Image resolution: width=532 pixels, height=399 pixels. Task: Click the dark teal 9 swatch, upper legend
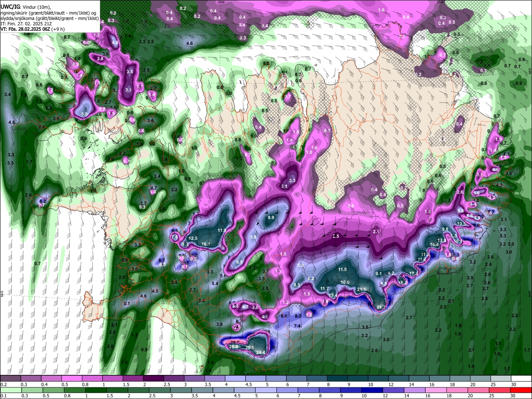pyautogui.click(x=358, y=379)
